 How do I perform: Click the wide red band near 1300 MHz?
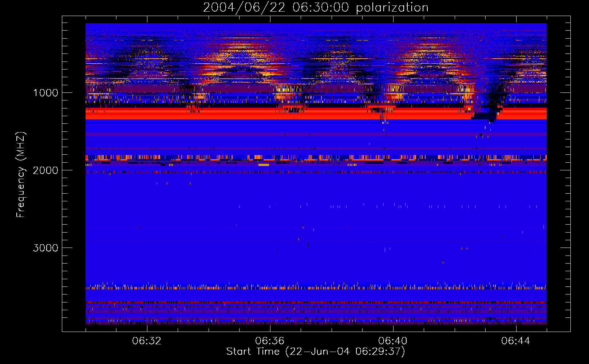point(316,114)
